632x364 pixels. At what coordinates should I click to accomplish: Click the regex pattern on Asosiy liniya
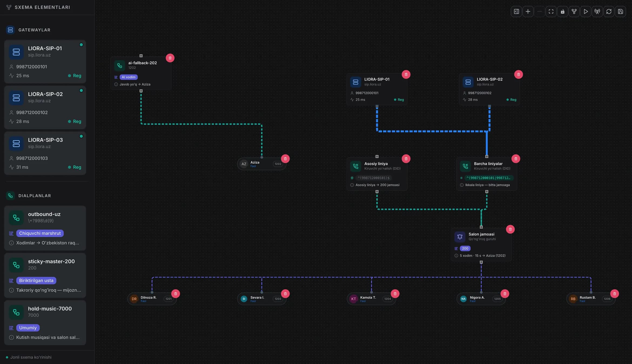tap(374, 178)
